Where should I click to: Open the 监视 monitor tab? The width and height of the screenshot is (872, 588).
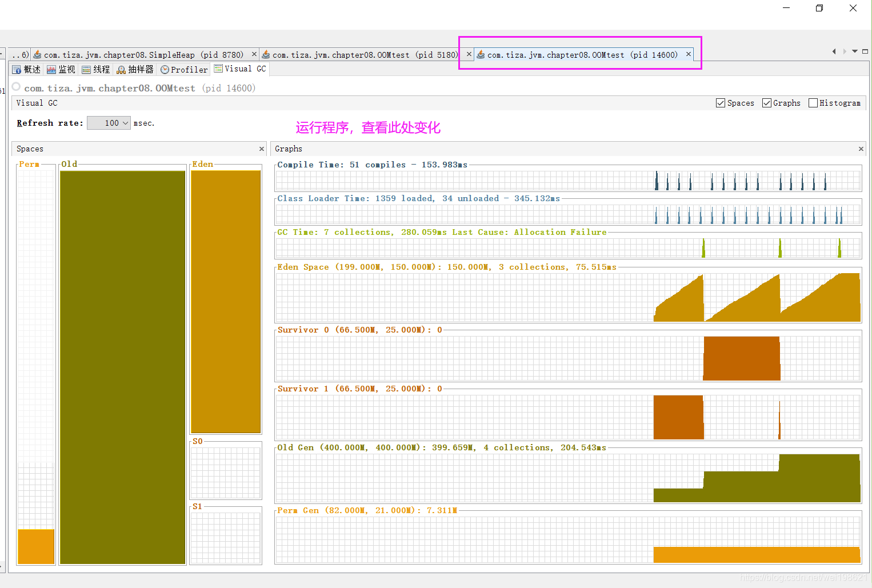pos(61,70)
